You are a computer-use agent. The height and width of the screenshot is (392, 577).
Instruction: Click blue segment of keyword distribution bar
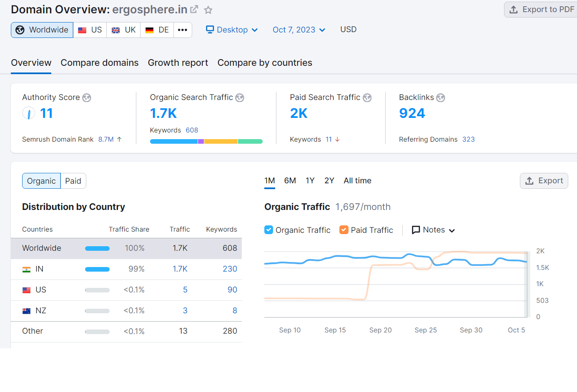click(x=174, y=142)
